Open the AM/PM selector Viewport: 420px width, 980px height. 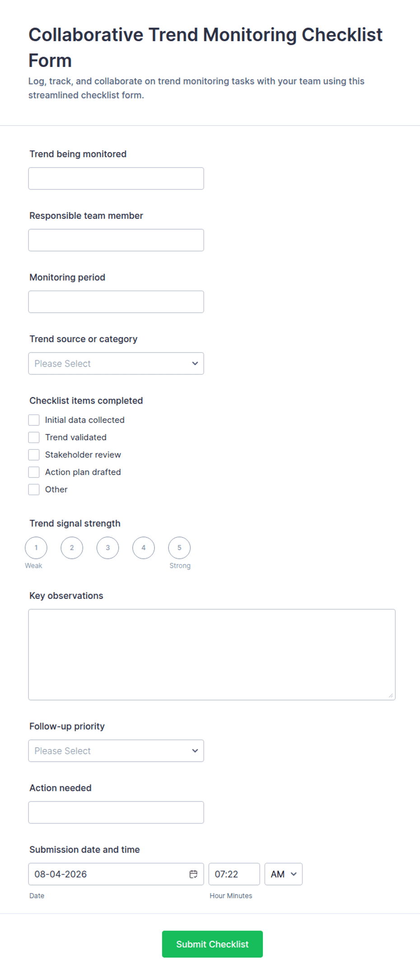coord(283,874)
